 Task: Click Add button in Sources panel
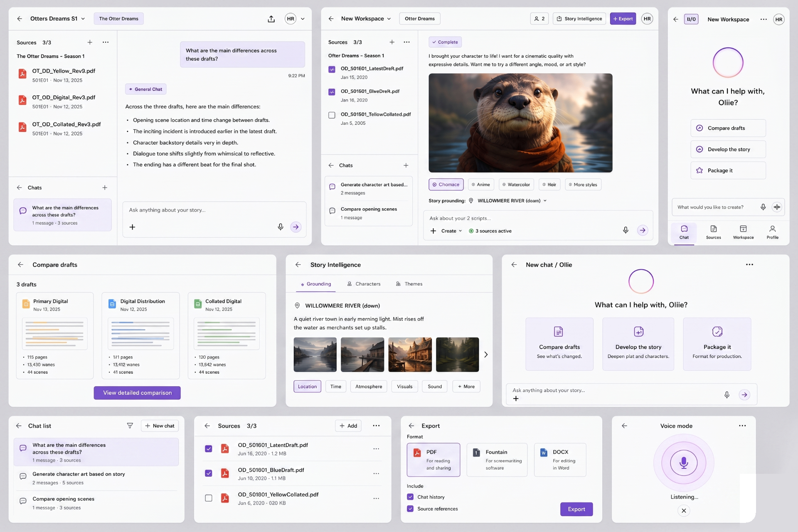348,426
